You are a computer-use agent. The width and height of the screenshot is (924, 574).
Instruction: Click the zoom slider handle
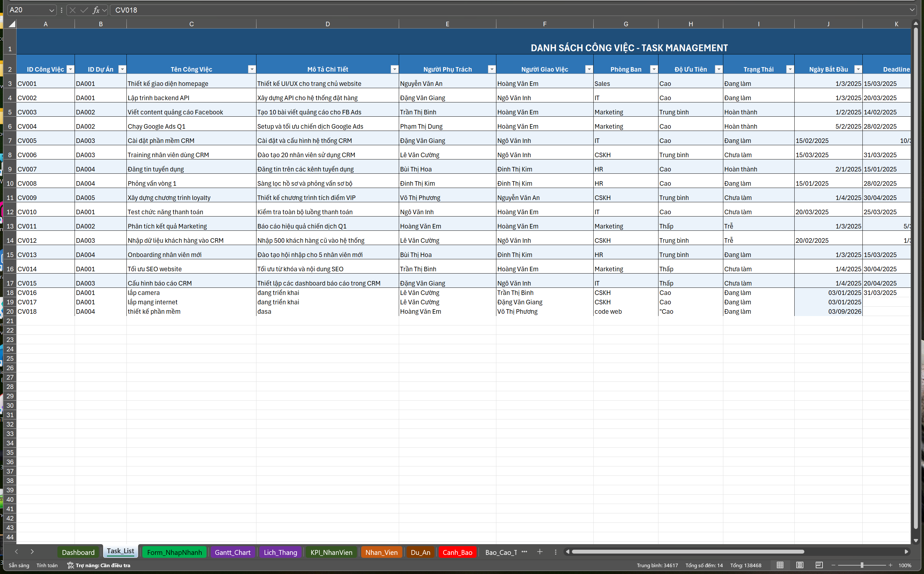pos(862,565)
